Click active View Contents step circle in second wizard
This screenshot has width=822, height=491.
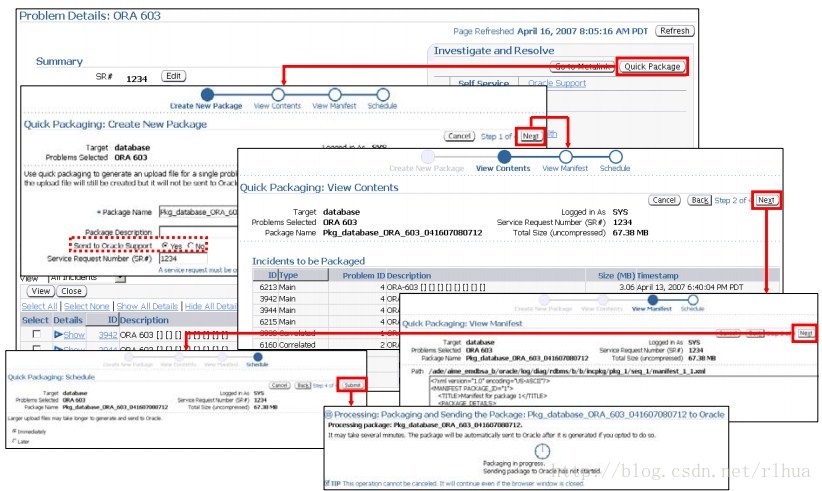pyautogui.click(x=504, y=157)
